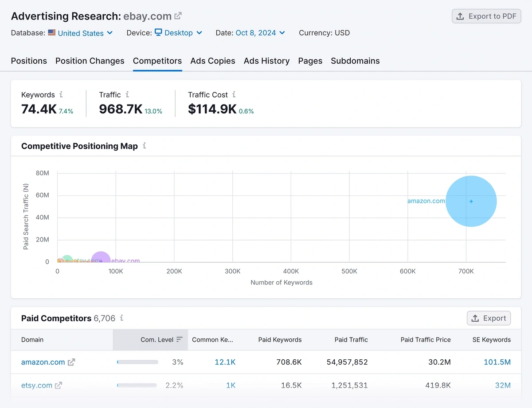532x408 pixels.
Task: Click the Domain column header
Action: coord(32,340)
